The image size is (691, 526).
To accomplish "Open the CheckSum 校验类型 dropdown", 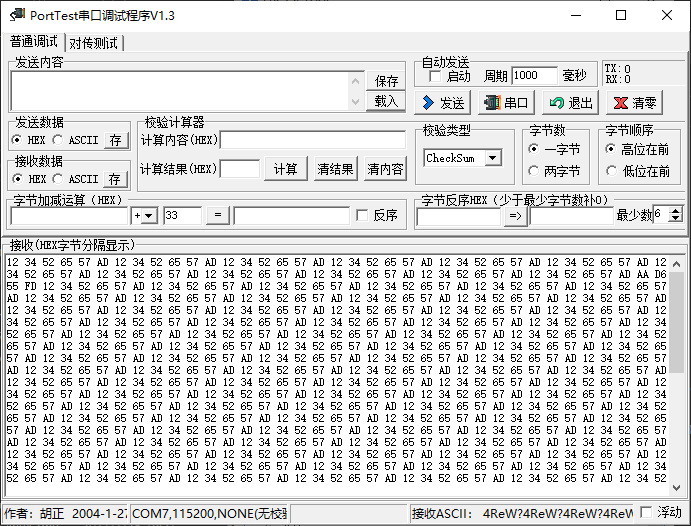I will pyautogui.click(x=493, y=158).
